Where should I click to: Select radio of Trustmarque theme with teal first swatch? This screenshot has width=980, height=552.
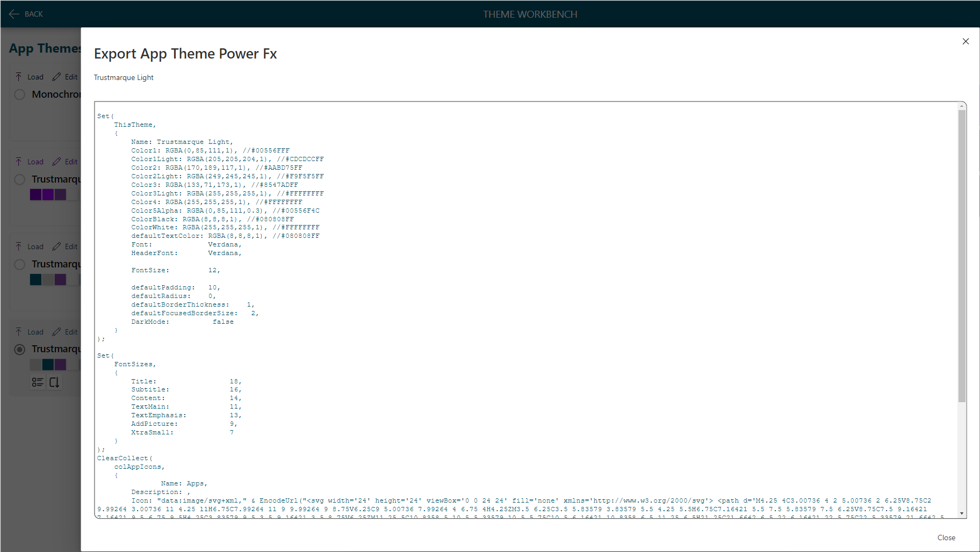tap(20, 264)
